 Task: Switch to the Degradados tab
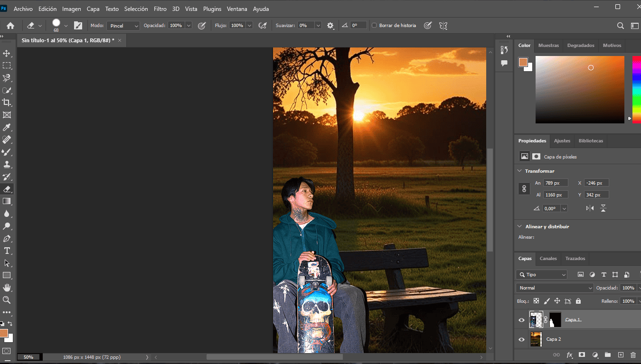coord(581,46)
